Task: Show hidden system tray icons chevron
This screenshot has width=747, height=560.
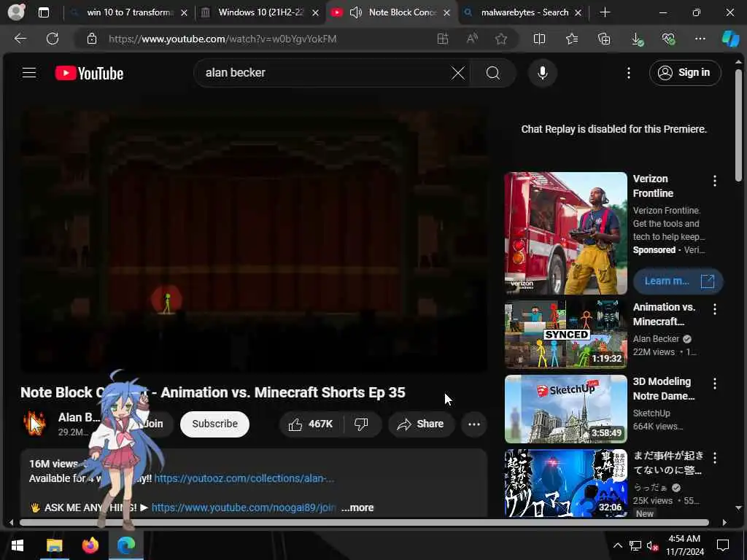Action: [617, 545]
